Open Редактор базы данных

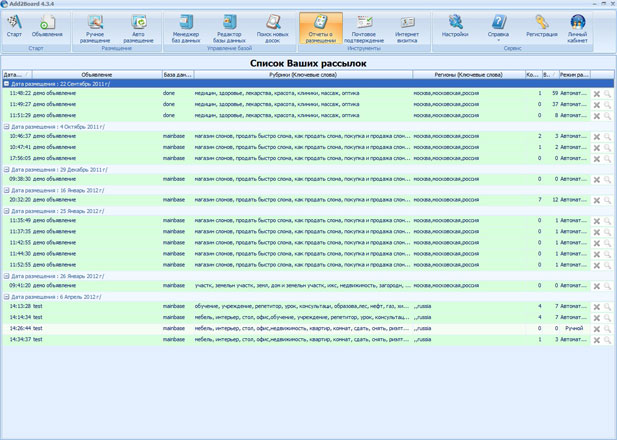(229, 28)
